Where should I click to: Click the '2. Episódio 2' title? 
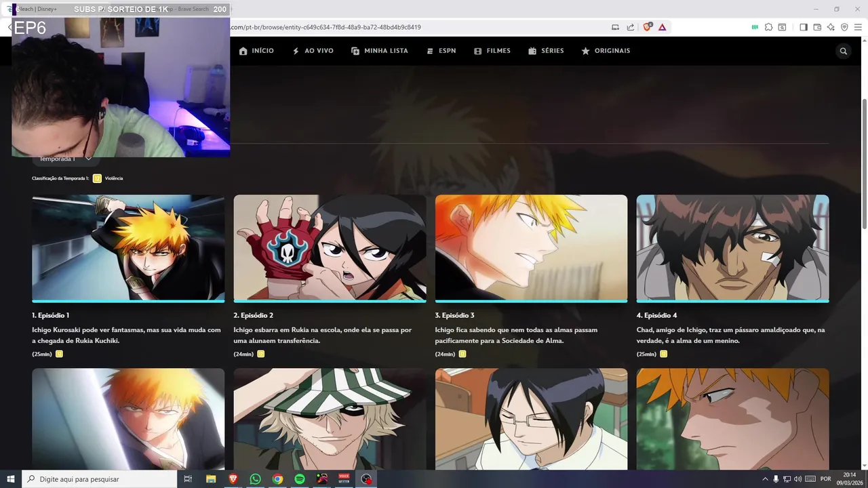[x=254, y=315]
